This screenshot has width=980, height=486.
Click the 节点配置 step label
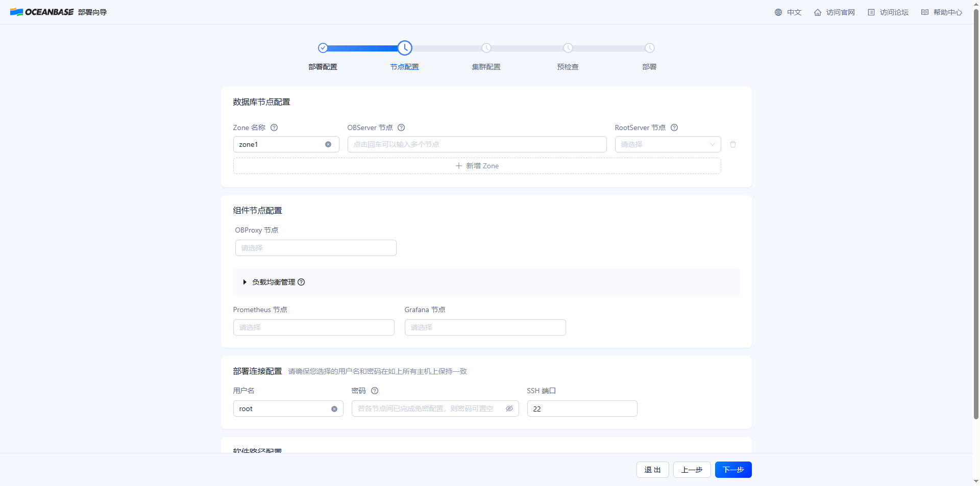[x=405, y=67]
